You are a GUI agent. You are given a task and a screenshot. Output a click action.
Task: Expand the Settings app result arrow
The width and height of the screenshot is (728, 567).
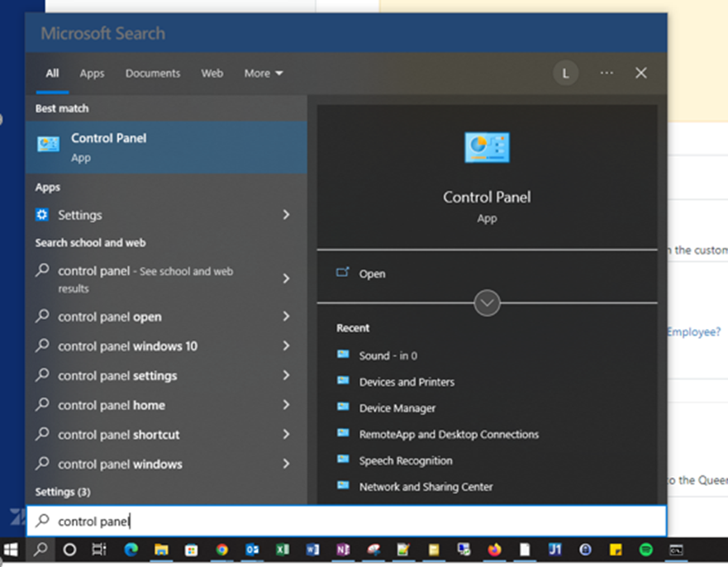(287, 215)
